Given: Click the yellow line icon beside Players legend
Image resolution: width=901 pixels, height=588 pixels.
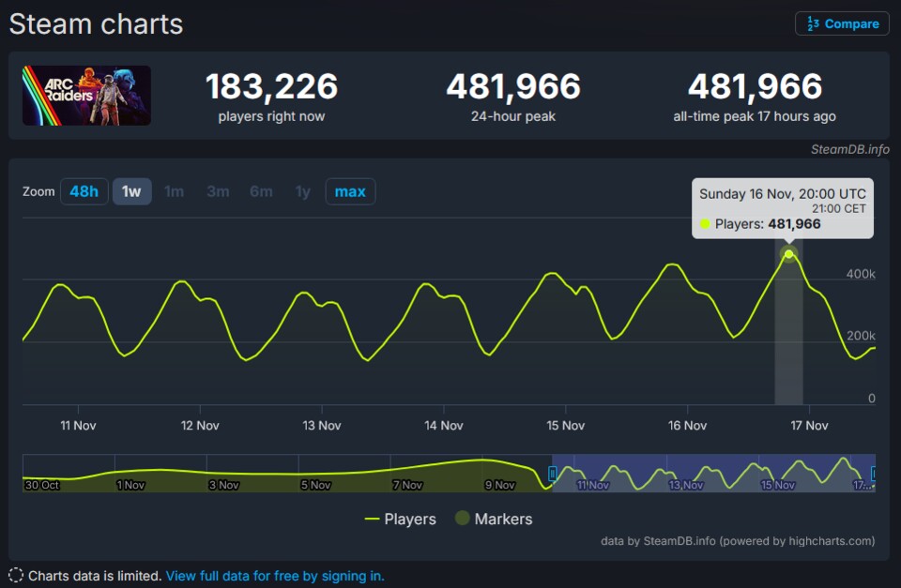Looking at the screenshot, I should [372, 519].
